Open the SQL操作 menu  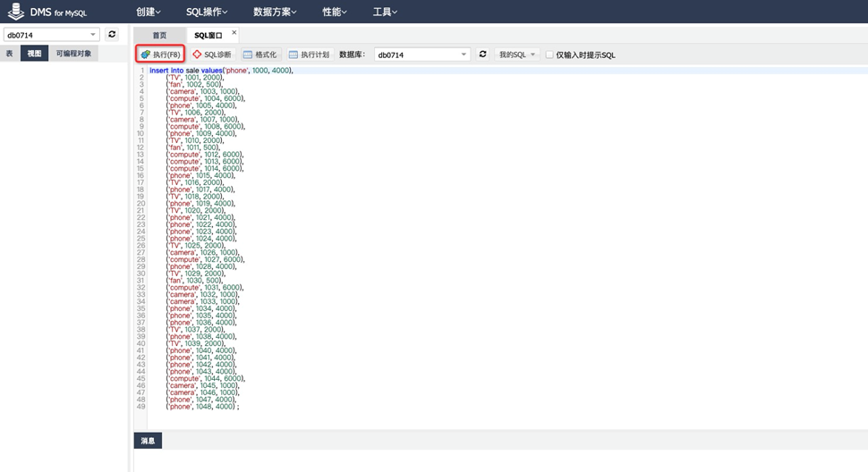(x=207, y=12)
